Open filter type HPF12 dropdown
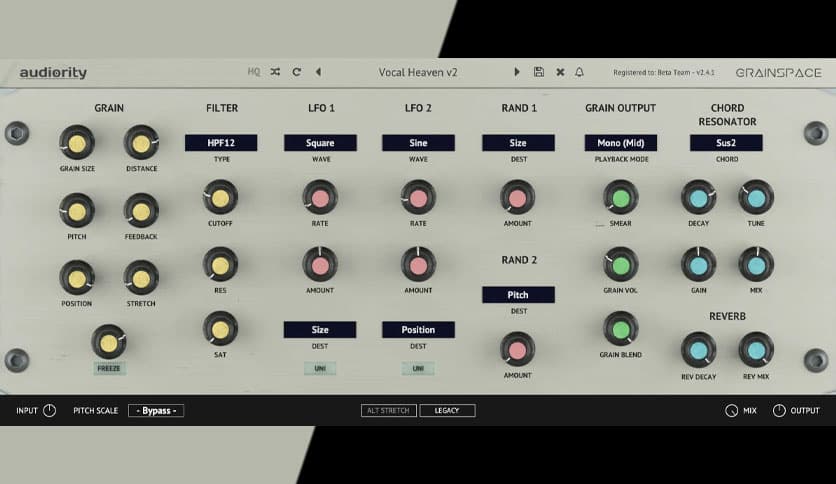Viewport: 836px width, 484px height. [x=221, y=143]
